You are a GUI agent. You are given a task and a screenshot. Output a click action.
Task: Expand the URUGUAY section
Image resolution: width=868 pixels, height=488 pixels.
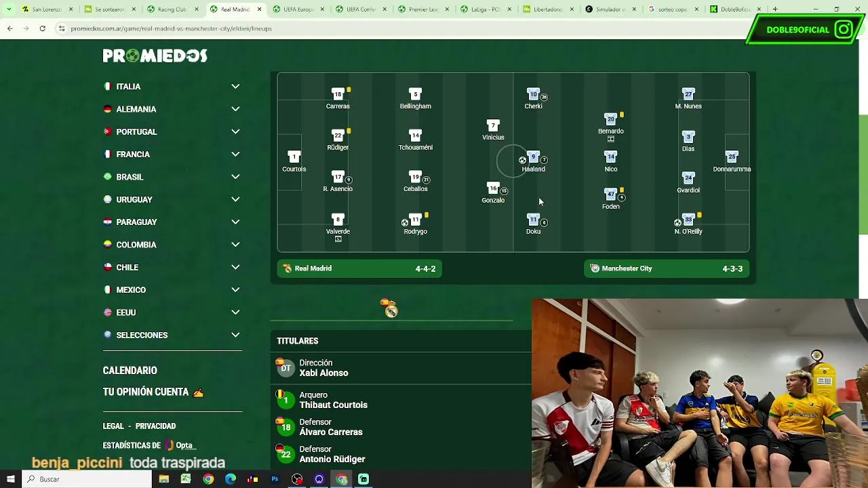coord(235,199)
